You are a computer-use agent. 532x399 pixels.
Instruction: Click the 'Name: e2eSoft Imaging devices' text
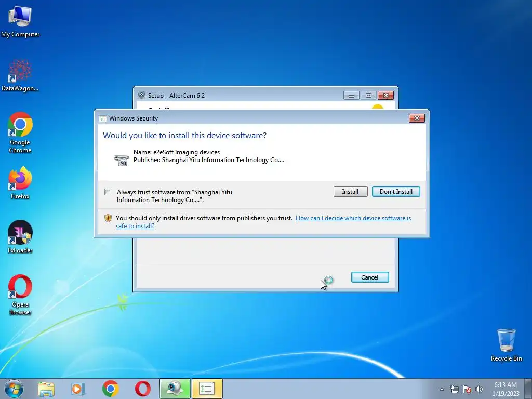click(x=177, y=152)
